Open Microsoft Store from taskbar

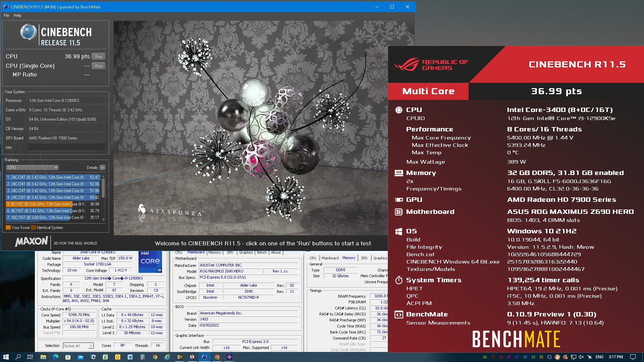pyautogui.click(x=68, y=357)
